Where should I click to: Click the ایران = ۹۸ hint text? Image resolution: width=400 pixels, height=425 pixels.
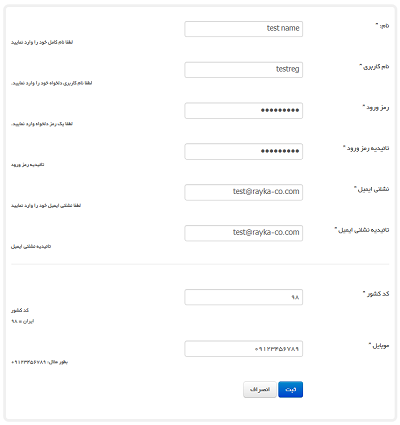click(23, 321)
